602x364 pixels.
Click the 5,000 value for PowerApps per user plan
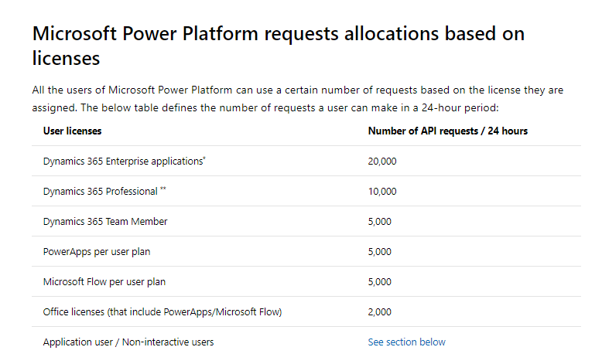click(x=380, y=252)
